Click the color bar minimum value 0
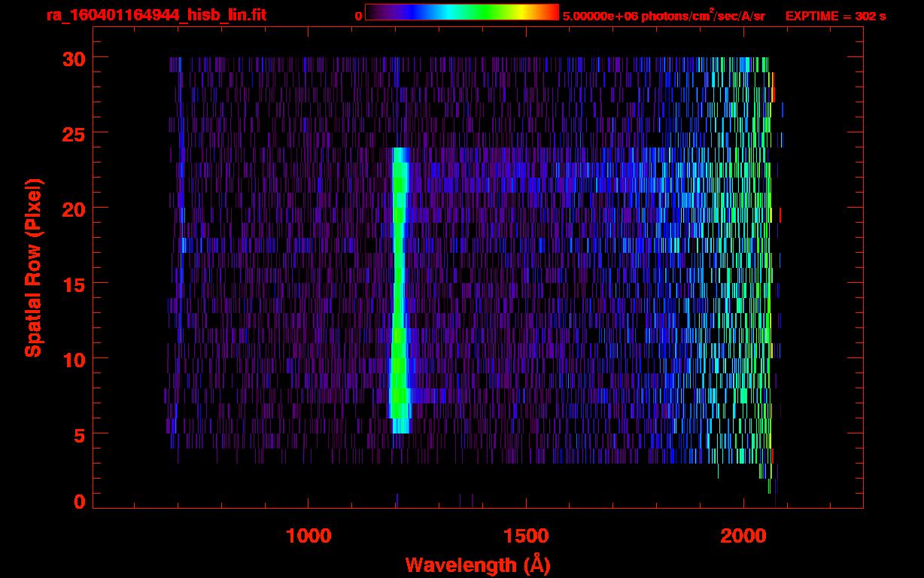924x578 pixels. click(x=358, y=16)
